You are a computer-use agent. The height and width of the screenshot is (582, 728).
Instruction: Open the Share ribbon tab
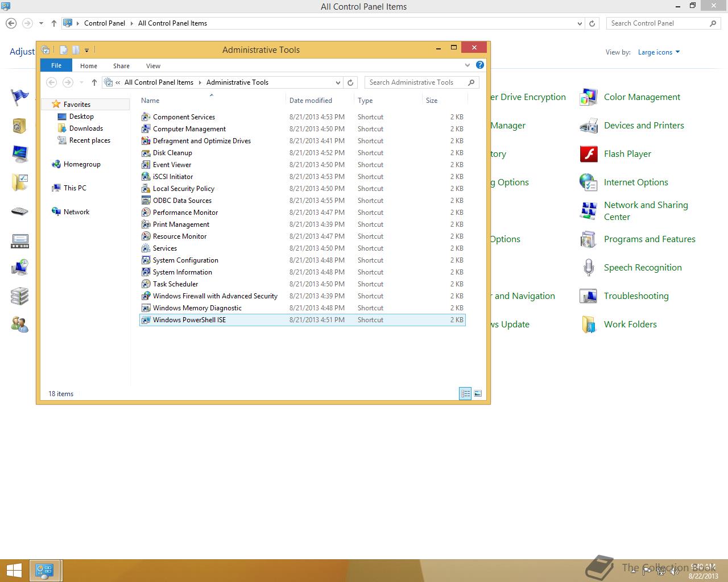pos(121,66)
